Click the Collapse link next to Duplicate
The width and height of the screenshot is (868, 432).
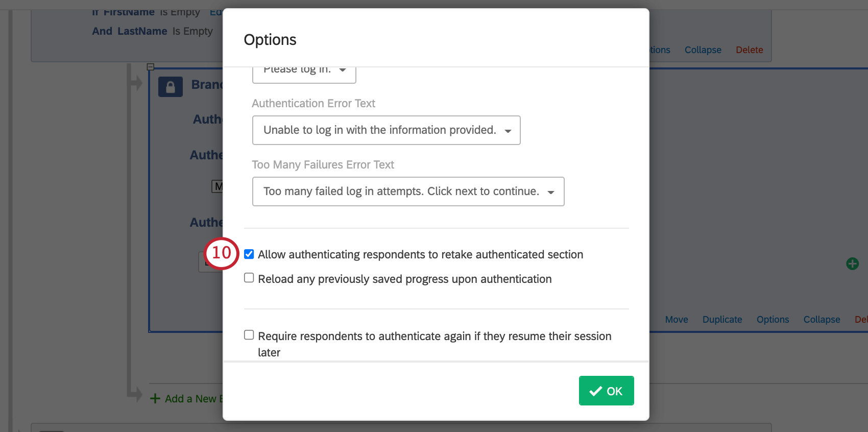coord(822,319)
